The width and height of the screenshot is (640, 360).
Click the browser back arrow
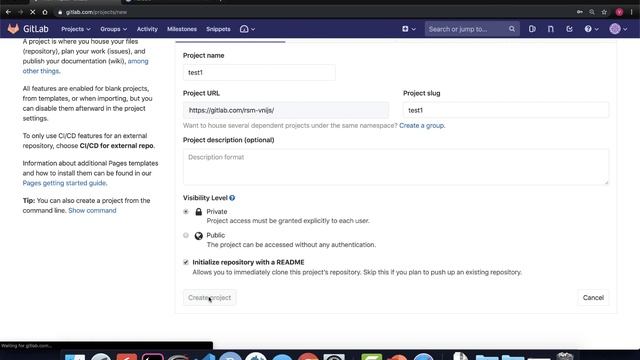[x=8, y=12]
